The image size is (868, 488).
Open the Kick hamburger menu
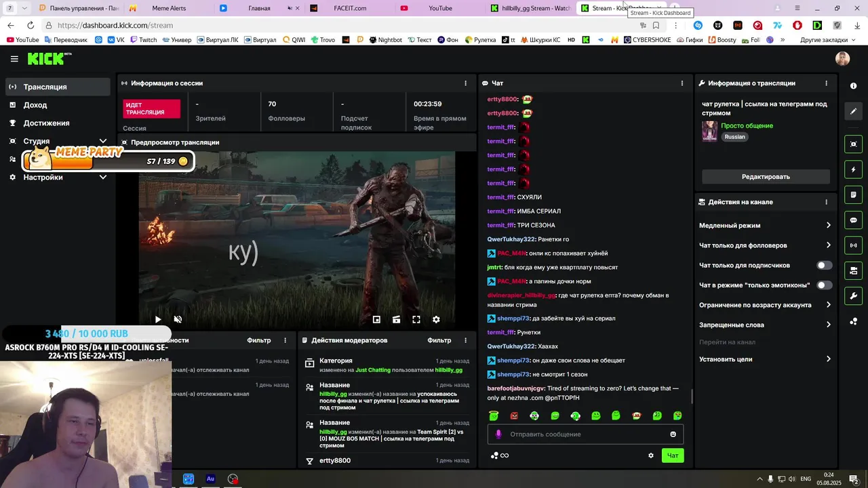[x=14, y=59]
